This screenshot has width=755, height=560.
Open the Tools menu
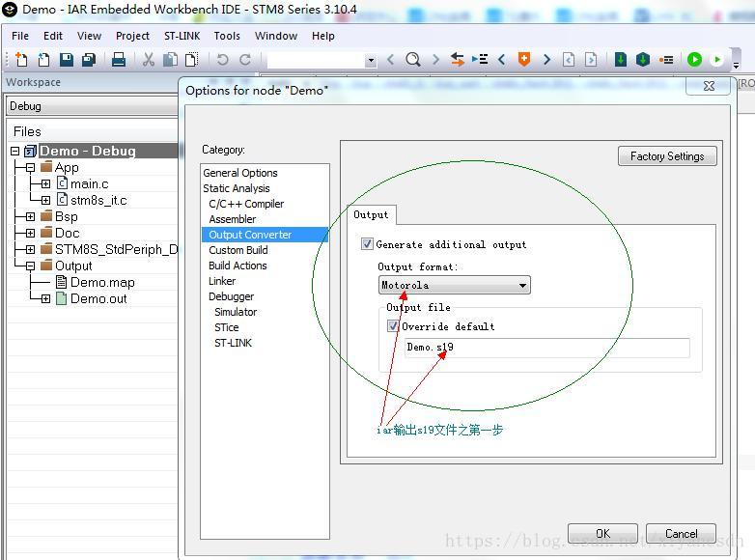pyautogui.click(x=227, y=36)
